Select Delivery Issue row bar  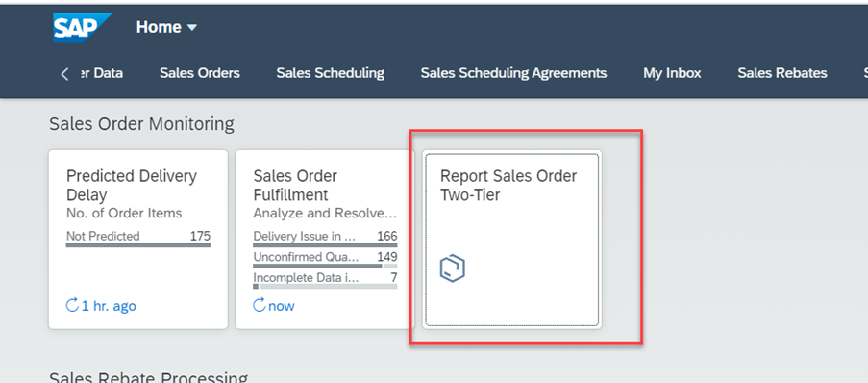click(x=325, y=245)
